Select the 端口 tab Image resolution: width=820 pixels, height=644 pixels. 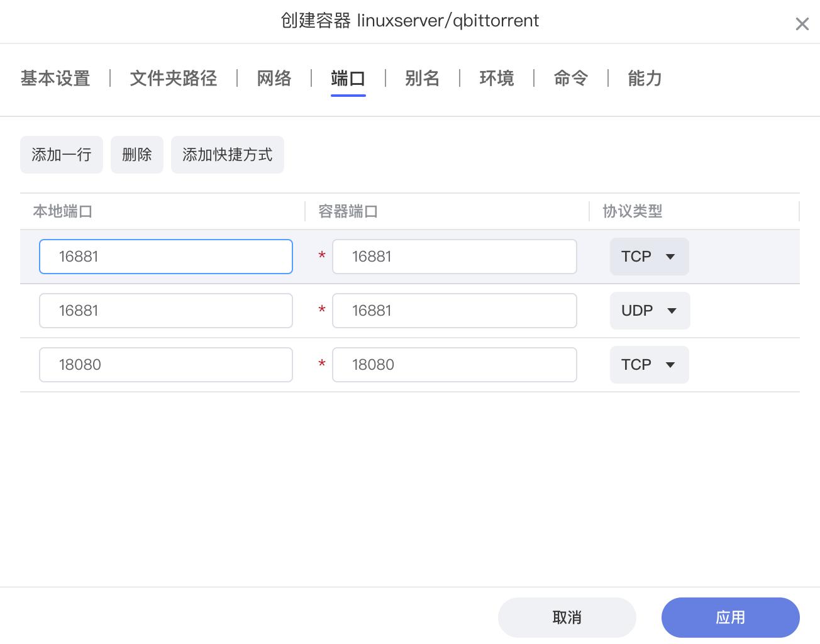[348, 79]
